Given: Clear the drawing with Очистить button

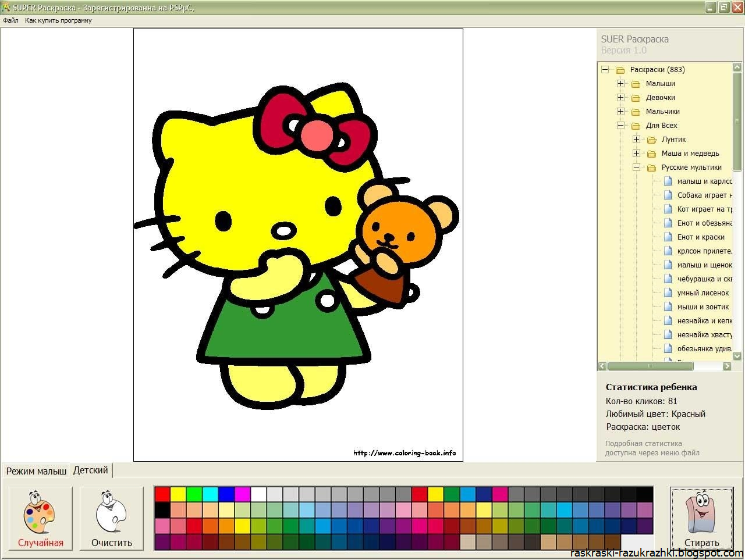Looking at the screenshot, I should pyautogui.click(x=112, y=518).
